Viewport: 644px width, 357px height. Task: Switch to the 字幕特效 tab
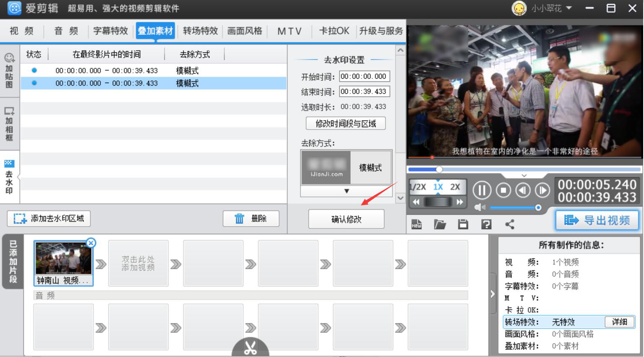click(110, 31)
